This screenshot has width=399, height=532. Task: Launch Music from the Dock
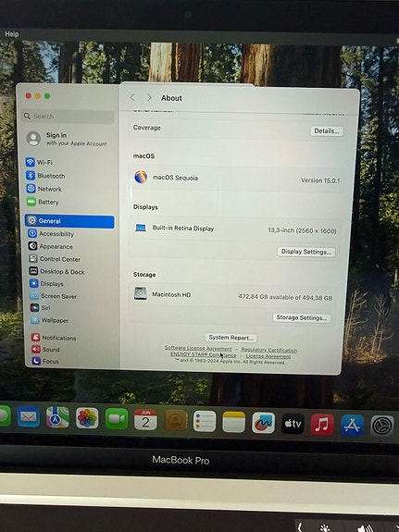pyautogui.click(x=322, y=424)
